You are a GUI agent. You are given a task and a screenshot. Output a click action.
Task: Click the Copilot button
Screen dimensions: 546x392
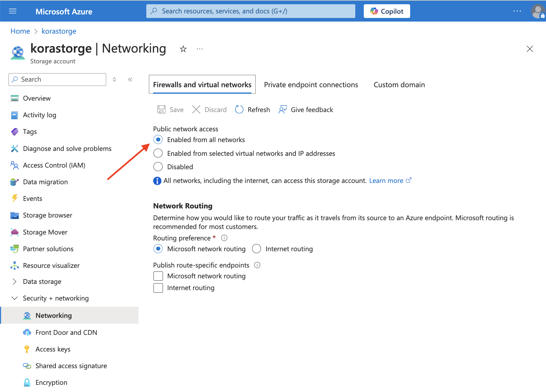pyautogui.click(x=387, y=11)
